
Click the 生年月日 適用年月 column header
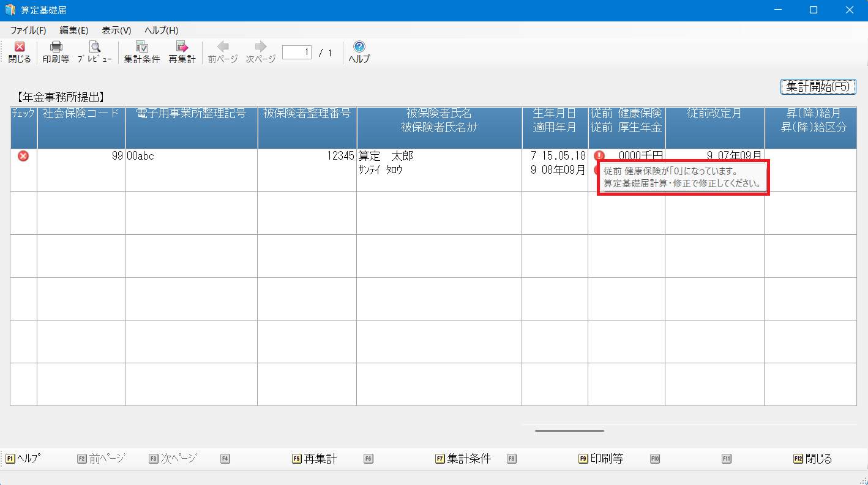tap(555, 128)
